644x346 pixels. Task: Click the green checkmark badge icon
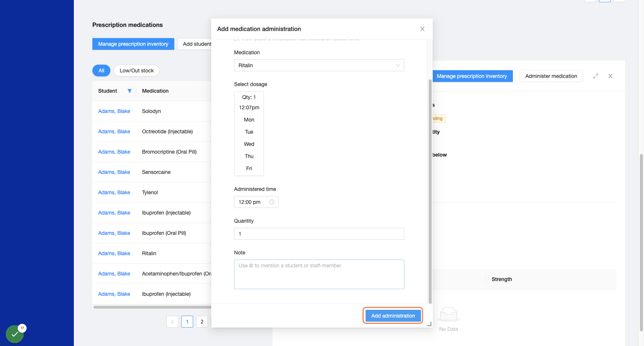pos(15,334)
